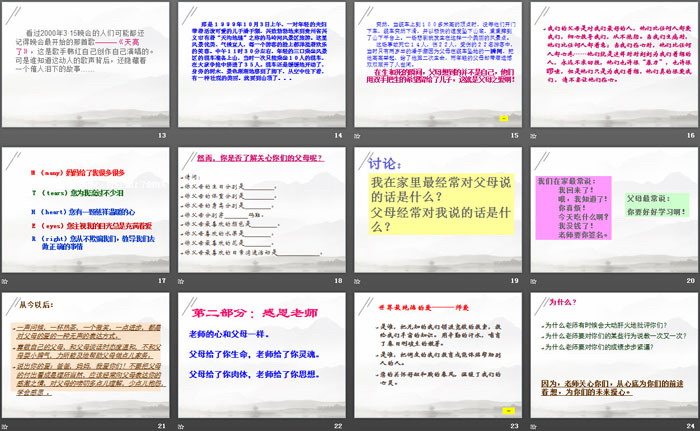
Task: Click slide number label 17
Action: click(162, 280)
